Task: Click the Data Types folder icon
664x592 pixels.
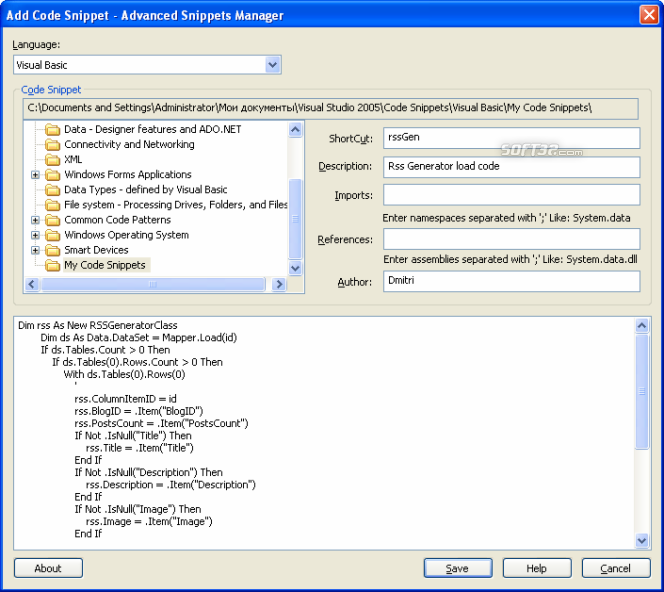Action: pyautogui.click(x=53, y=190)
